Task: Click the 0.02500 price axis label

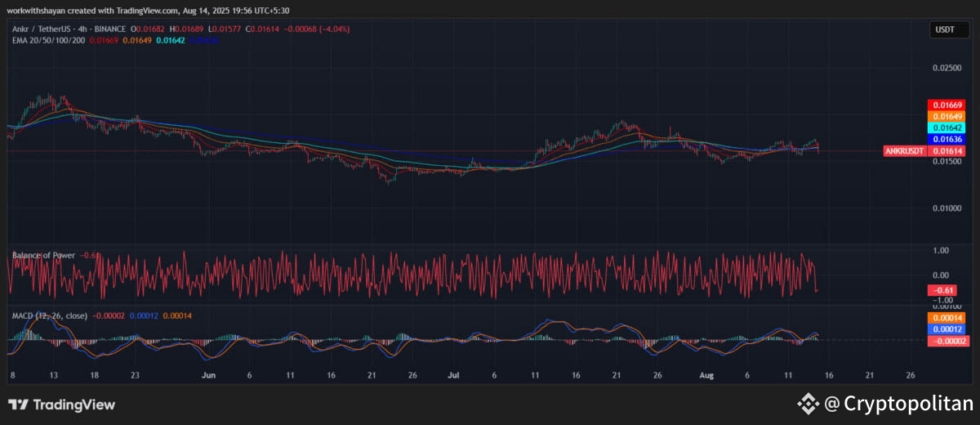Action: pyautogui.click(x=947, y=69)
